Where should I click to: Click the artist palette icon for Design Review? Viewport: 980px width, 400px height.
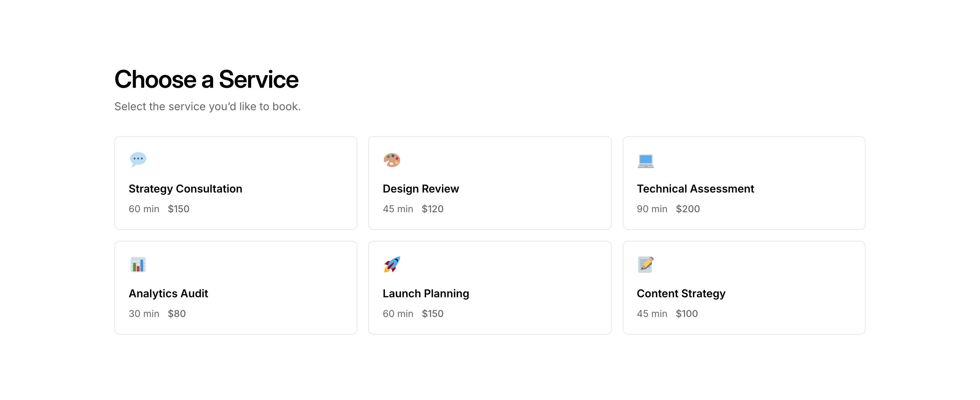392,160
